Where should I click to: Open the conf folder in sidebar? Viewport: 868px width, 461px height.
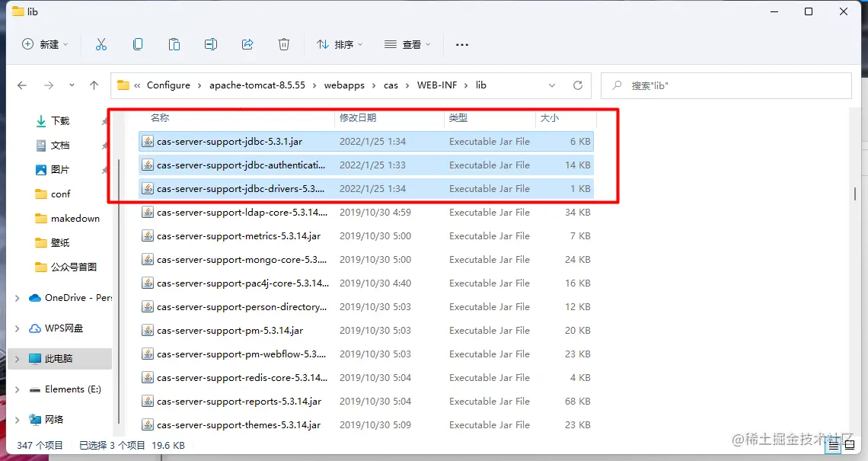[x=53, y=194]
